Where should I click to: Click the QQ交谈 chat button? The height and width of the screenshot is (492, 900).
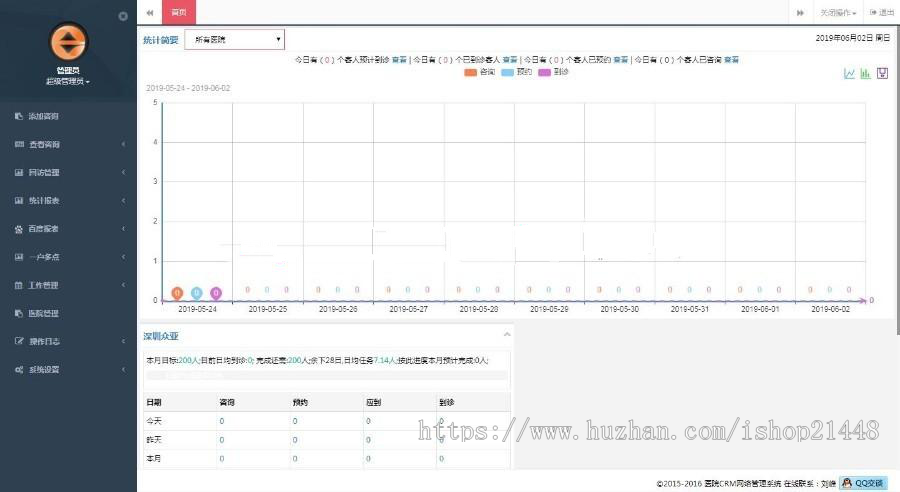coord(863,483)
